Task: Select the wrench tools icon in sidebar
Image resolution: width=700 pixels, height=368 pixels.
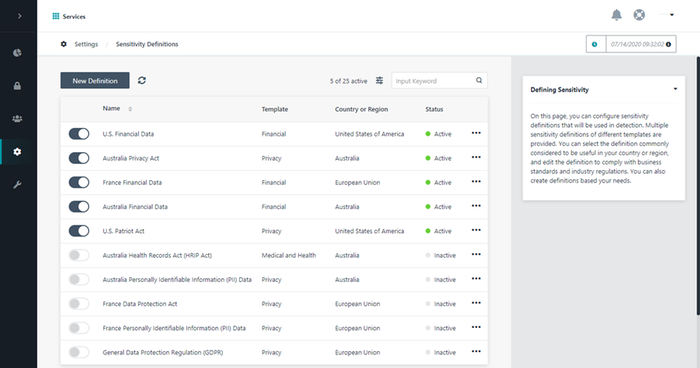Action: click(17, 185)
